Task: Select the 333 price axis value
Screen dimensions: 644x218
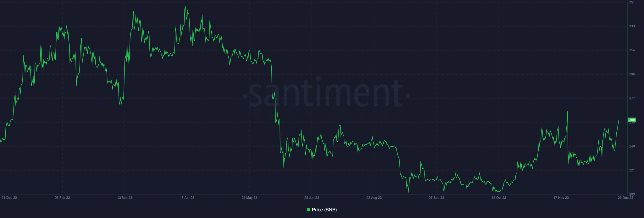Action: pyautogui.click(x=632, y=26)
